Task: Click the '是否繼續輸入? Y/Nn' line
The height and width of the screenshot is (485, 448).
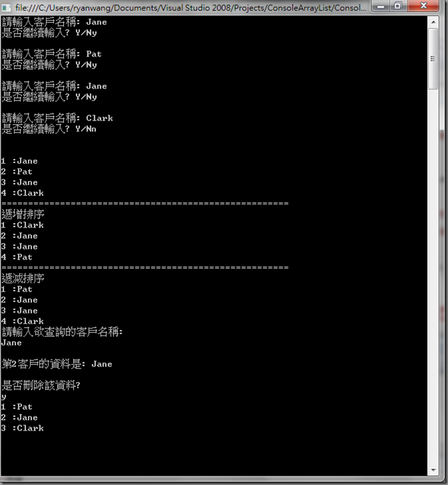Action: 49,129
